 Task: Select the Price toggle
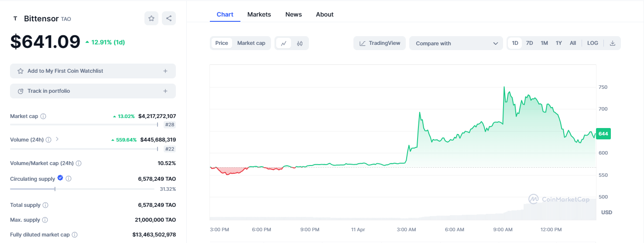[222, 43]
